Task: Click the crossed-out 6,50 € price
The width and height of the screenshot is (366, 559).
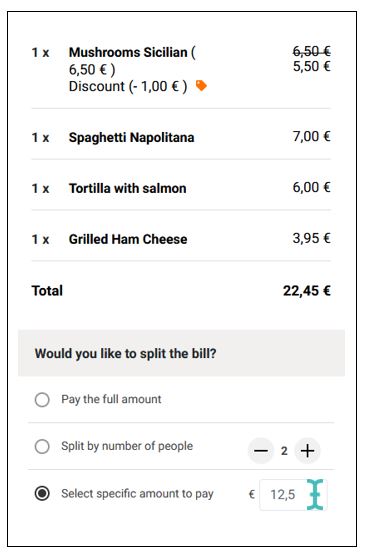Action: coord(311,52)
